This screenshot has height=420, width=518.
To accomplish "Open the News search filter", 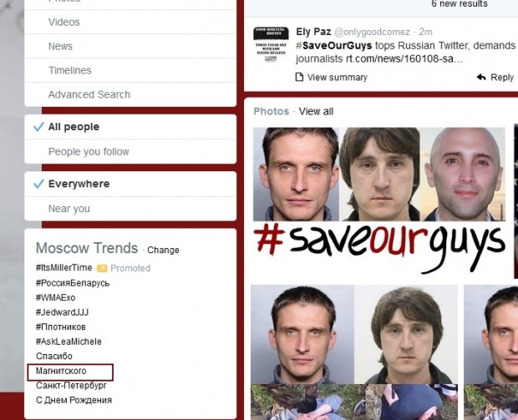I will [x=130, y=46].
